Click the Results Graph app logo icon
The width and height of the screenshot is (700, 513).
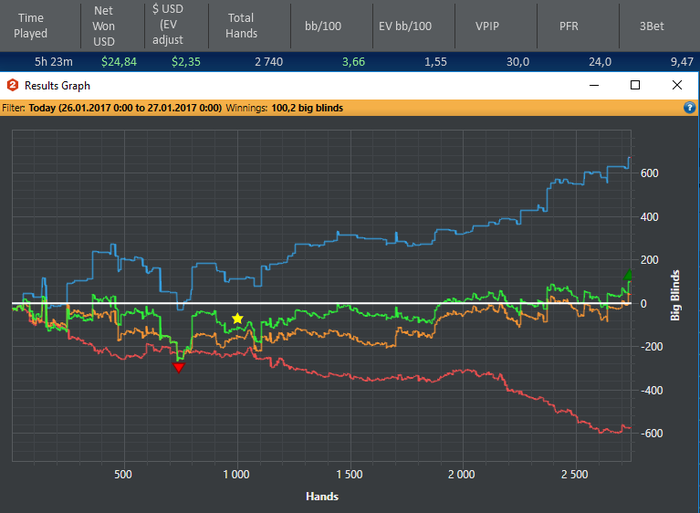point(12,85)
